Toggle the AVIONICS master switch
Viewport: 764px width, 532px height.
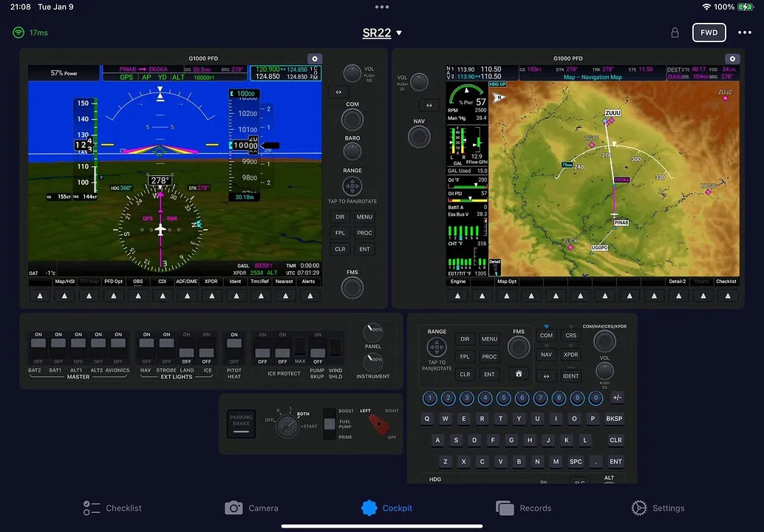[118, 348]
